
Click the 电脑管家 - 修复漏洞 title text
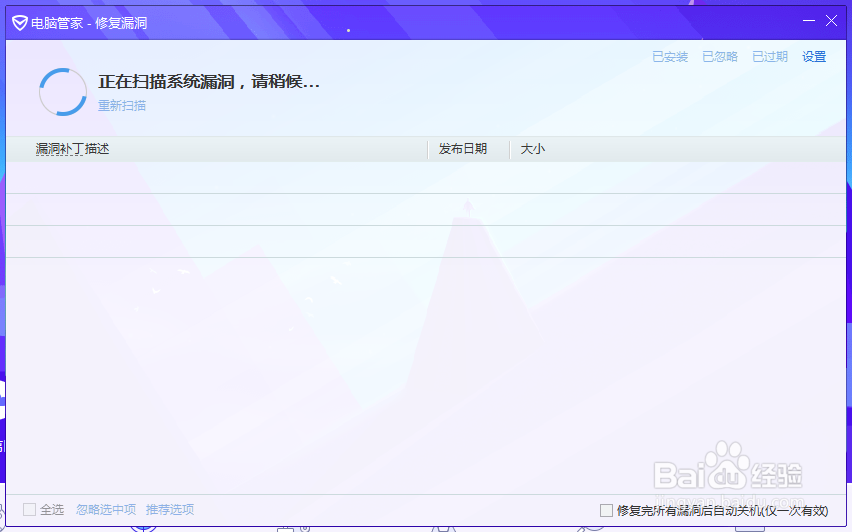point(89,23)
